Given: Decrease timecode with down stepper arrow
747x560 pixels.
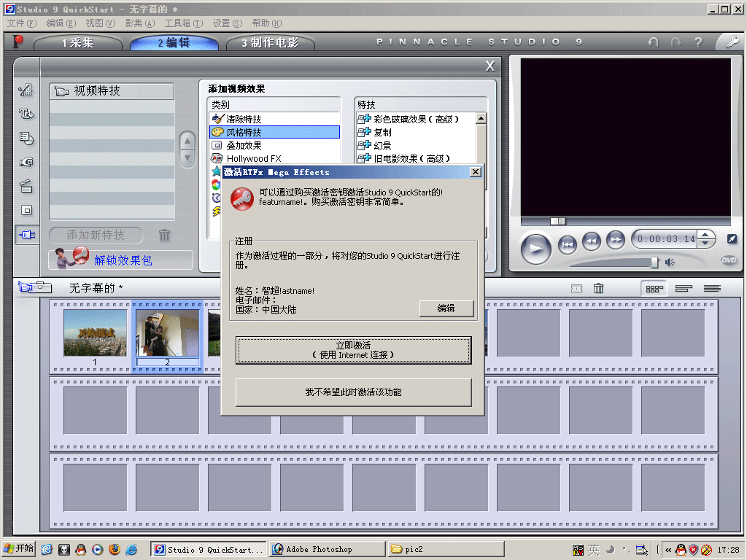Looking at the screenshot, I should [x=705, y=243].
